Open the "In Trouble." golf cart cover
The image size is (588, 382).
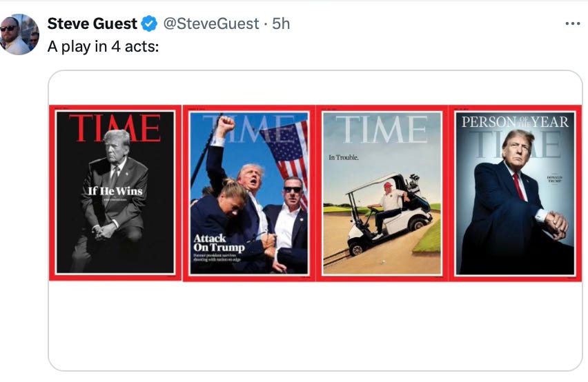coord(382,193)
